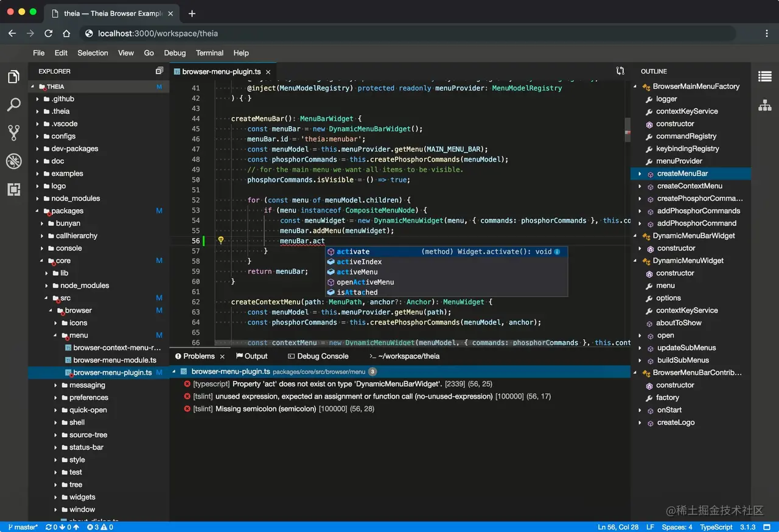
Task: Select the isAttached suggestion
Action: (x=446, y=292)
